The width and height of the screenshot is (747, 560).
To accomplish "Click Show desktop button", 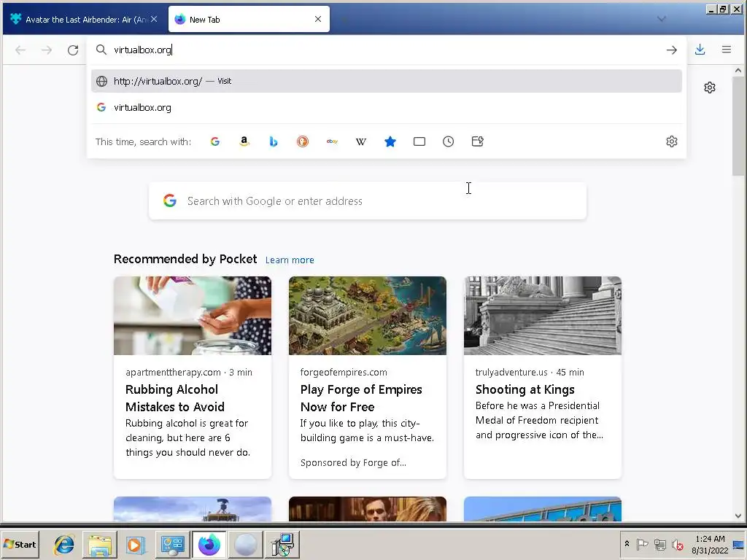I will [740, 544].
